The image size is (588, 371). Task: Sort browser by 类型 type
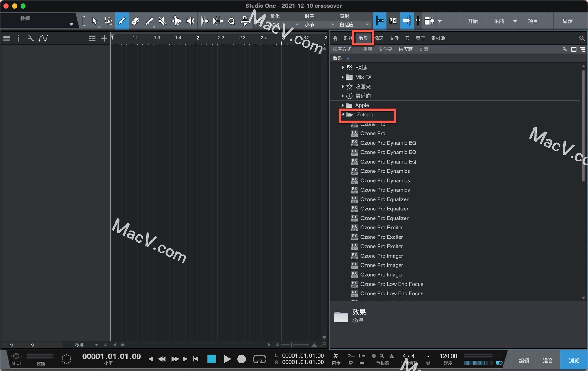423,49
